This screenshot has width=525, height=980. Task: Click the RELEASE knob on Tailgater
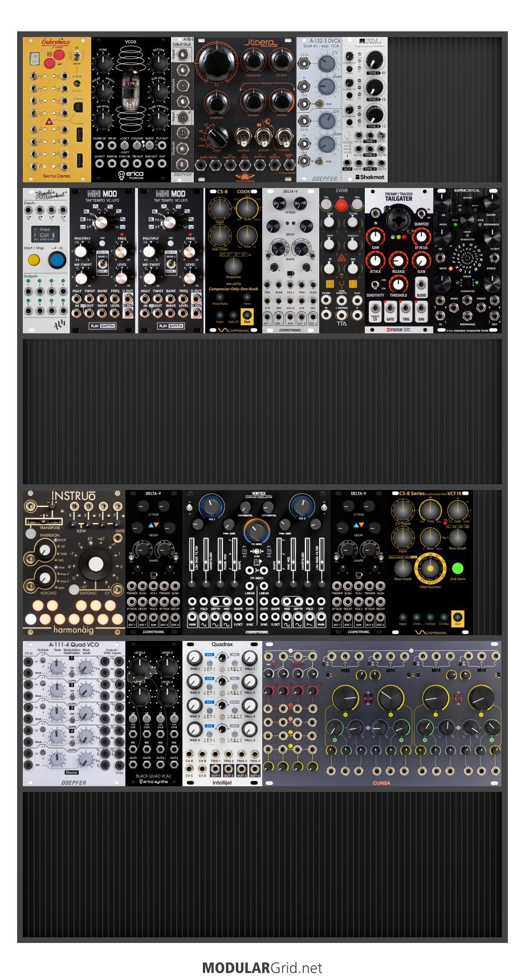[398, 260]
